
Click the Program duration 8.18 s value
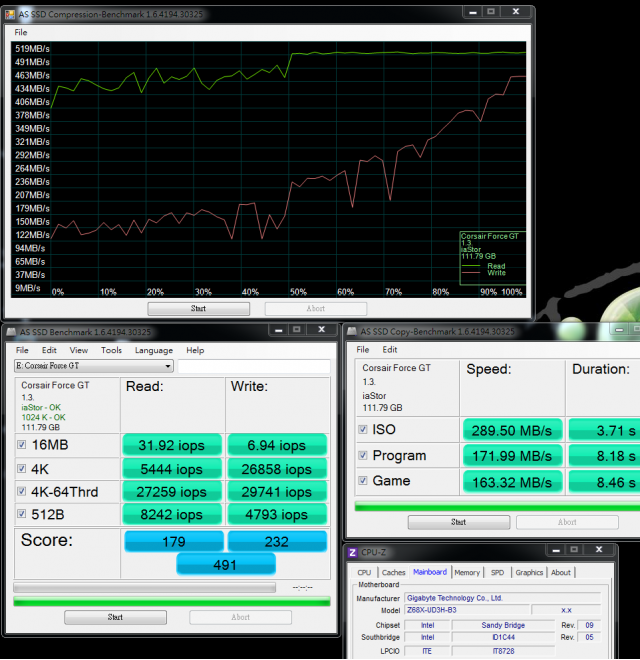605,456
